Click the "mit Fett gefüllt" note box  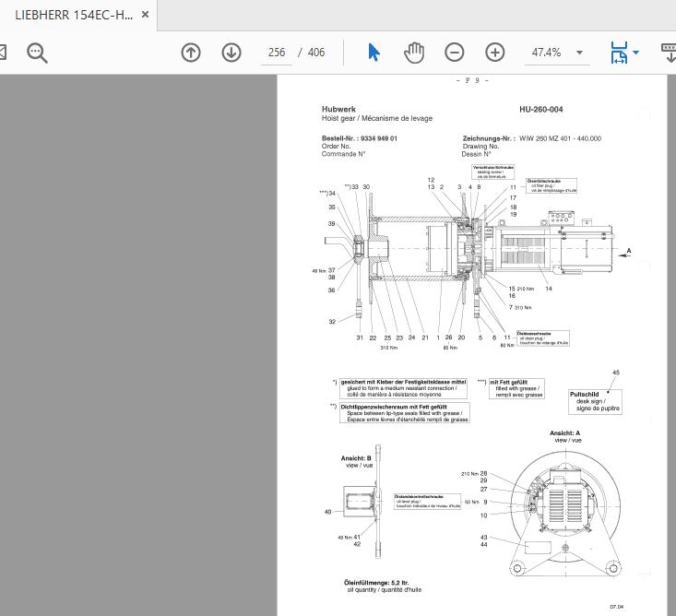click(517, 388)
